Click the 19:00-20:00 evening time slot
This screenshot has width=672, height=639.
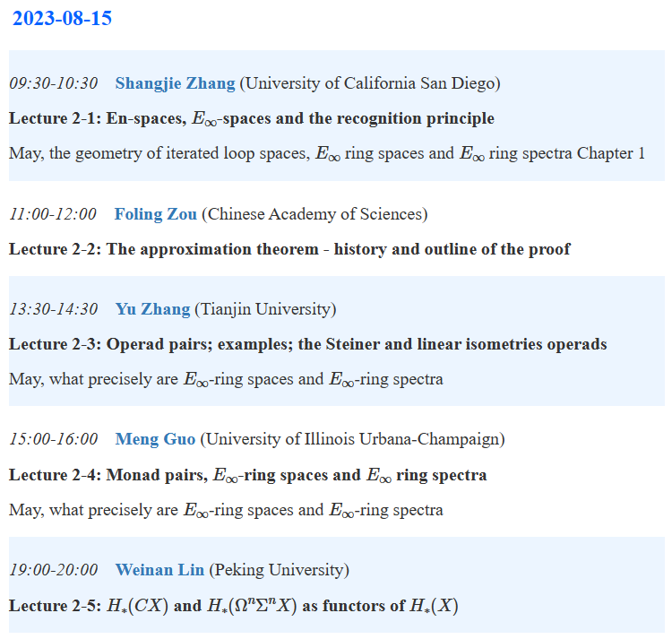click(53, 570)
